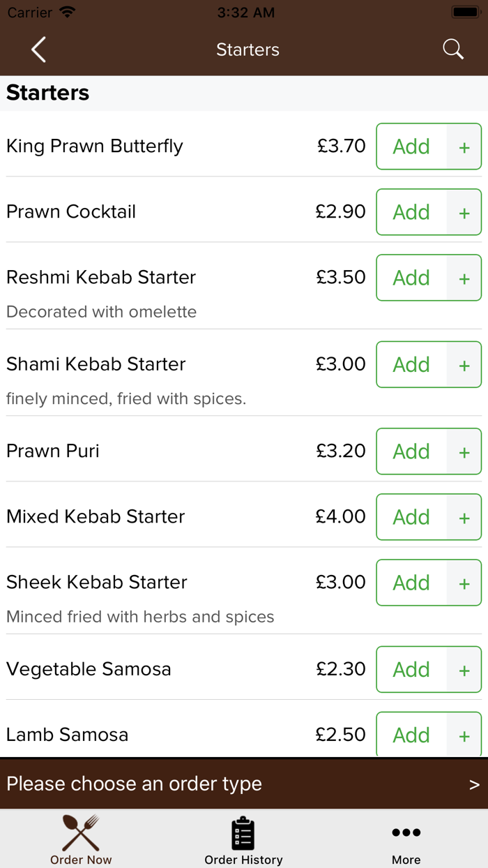This screenshot has height=868, width=488.
Task: Tap plus stepper for Shami Kebab Starter
Action: 464,365
